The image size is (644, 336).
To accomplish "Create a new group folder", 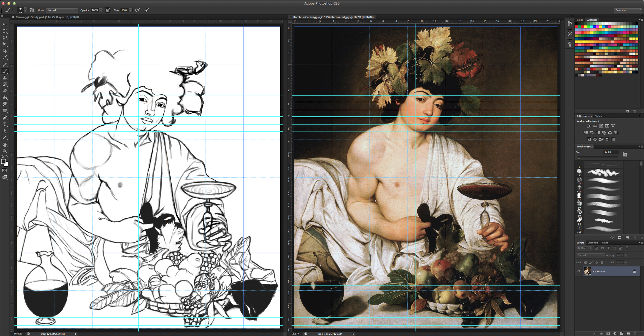I will [622, 334].
